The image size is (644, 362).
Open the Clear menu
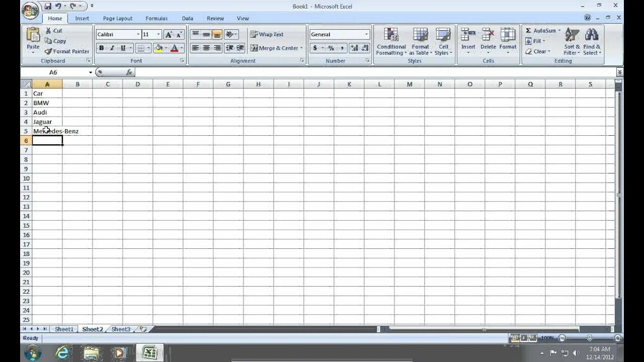pos(537,51)
